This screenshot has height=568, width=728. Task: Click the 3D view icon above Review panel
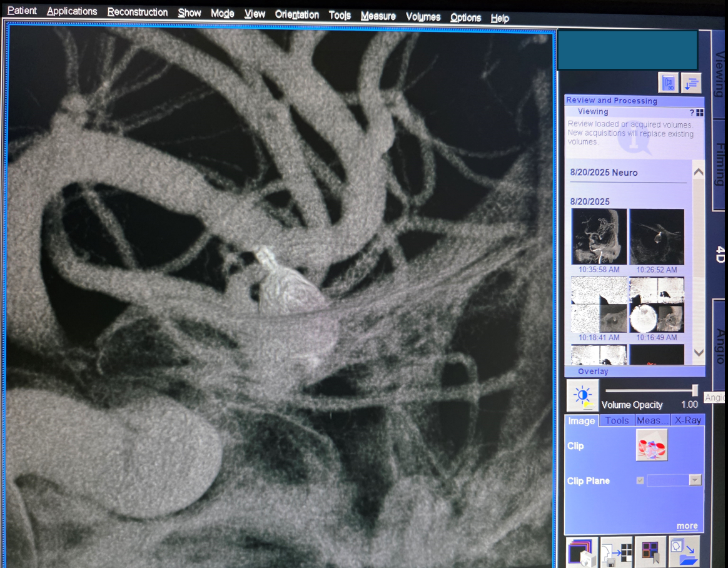click(668, 83)
